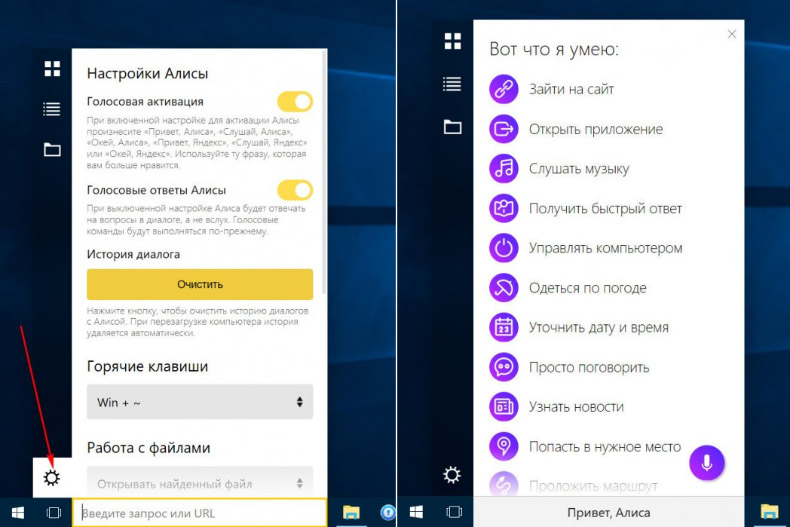This screenshot has width=790, height=527.
Task: Click the music note icon for Слушать музыку
Action: click(504, 169)
